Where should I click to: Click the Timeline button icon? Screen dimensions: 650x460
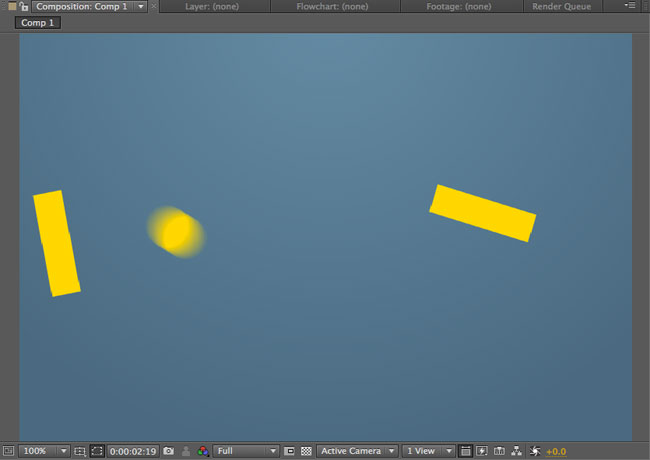(500, 451)
